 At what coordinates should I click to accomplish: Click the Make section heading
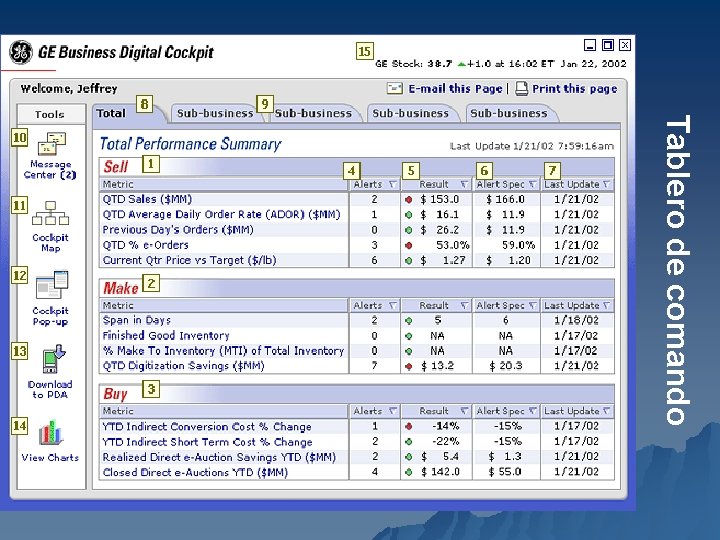(121, 288)
